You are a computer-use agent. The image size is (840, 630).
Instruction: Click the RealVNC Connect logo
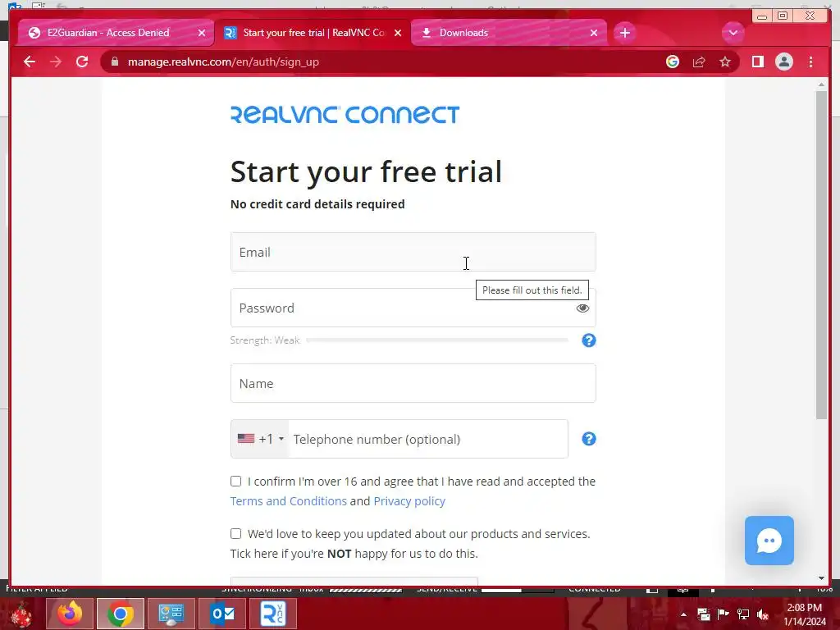(x=345, y=114)
